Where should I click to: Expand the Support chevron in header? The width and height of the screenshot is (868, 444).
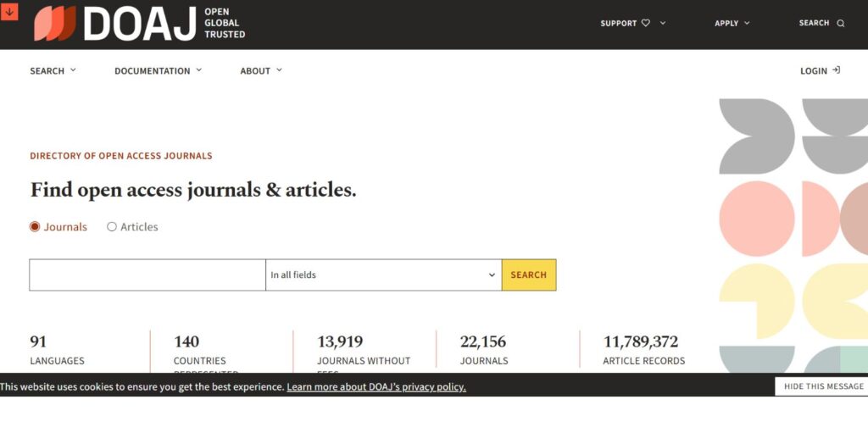(663, 23)
